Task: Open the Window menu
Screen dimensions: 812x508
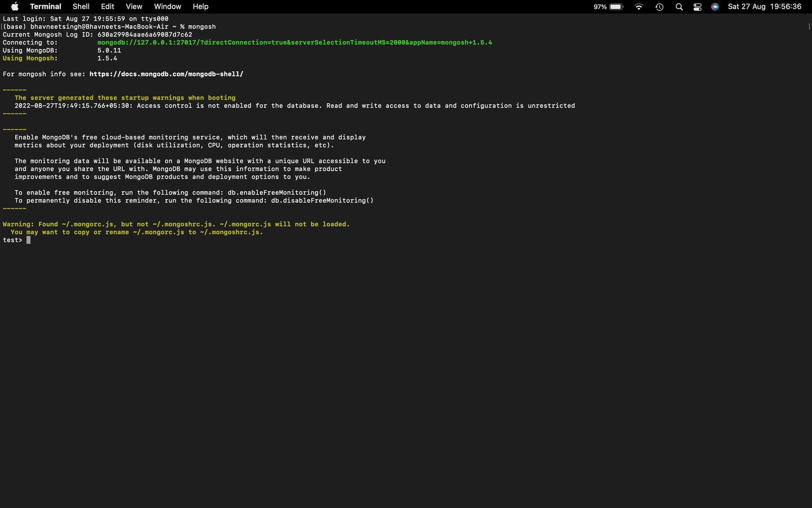Action: [x=167, y=6]
